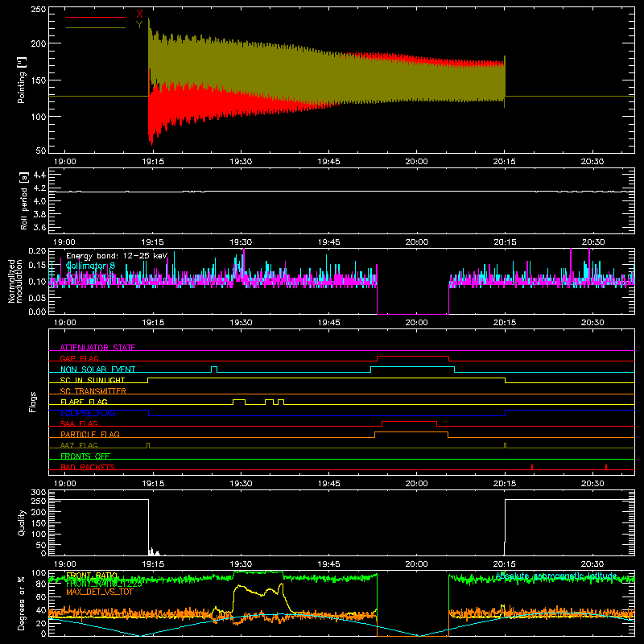Click the 3.6 tick on the Roll period axis

pyautogui.click(x=39, y=227)
